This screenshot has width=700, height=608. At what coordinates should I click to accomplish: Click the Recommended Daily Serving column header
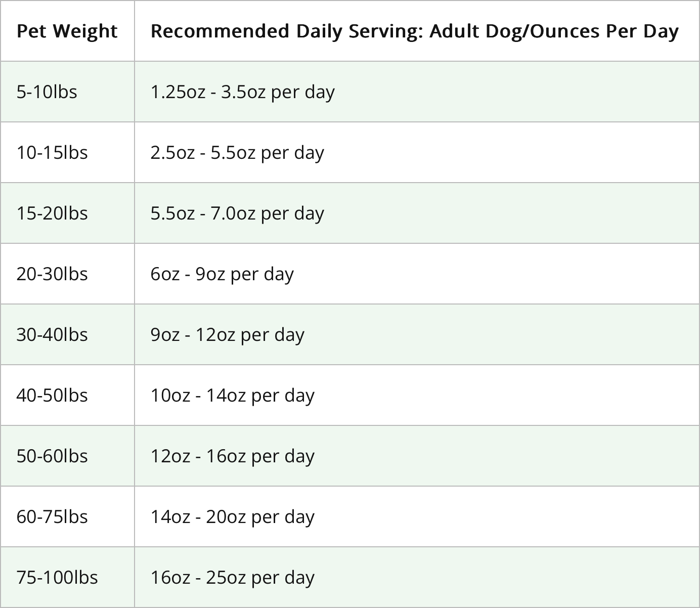tap(414, 31)
